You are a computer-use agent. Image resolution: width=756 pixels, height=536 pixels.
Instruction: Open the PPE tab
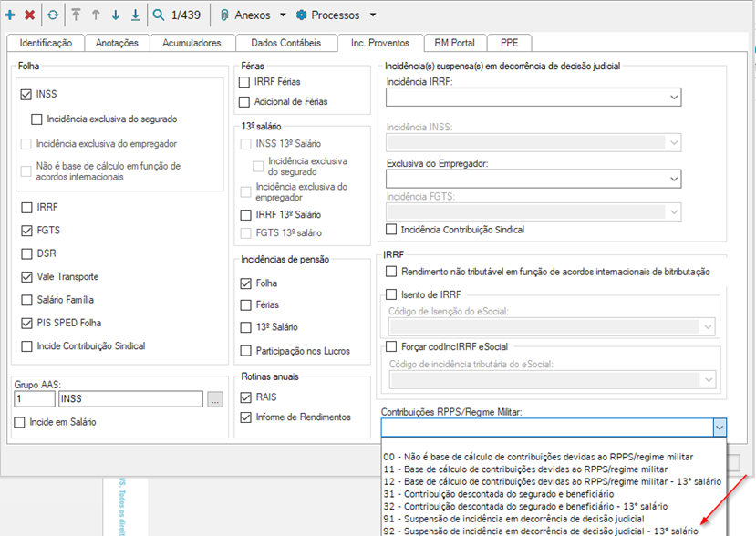tap(509, 43)
